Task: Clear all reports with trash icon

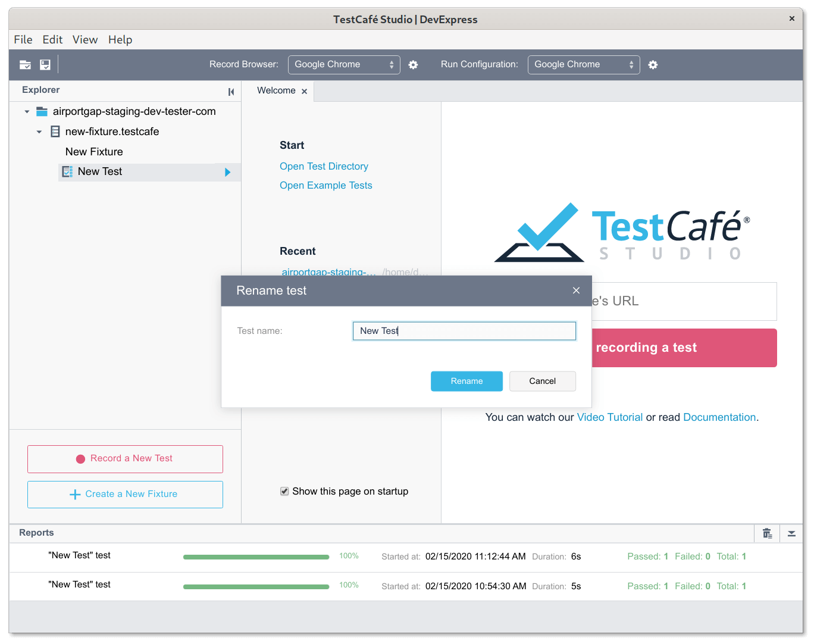Action: point(768,533)
